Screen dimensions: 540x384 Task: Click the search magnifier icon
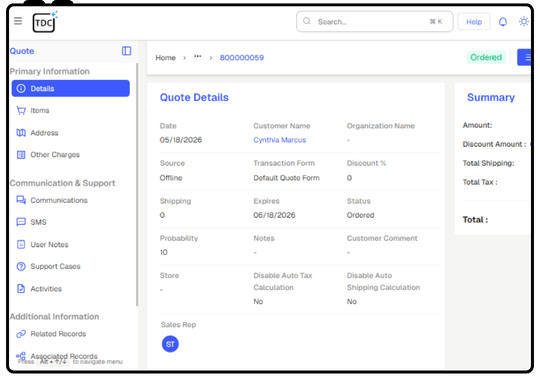click(307, 21)
